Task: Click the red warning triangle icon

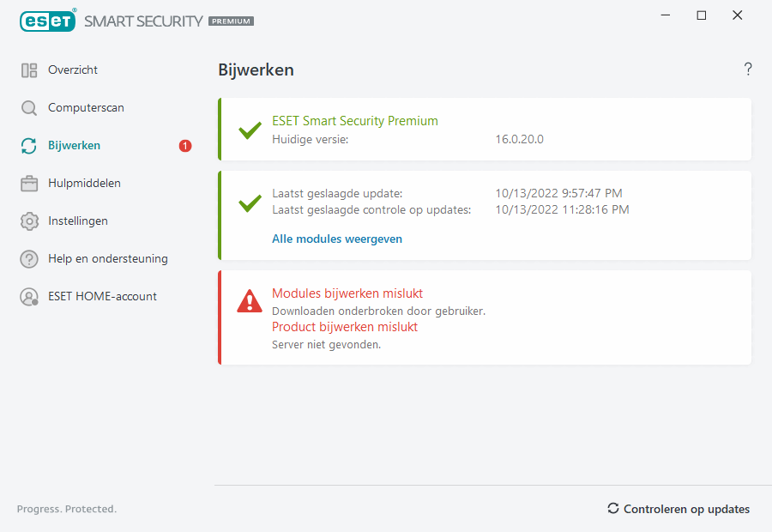Action: click(250, 300)
